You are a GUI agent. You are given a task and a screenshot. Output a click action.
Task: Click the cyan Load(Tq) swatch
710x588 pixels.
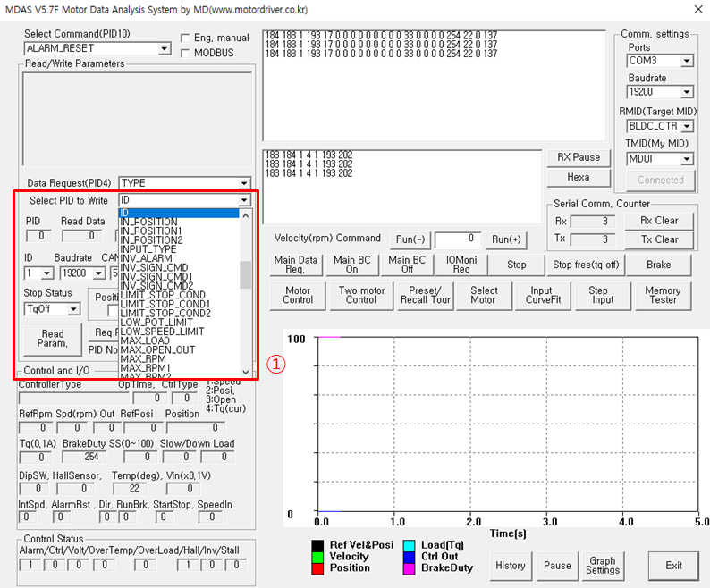[409, 545]
